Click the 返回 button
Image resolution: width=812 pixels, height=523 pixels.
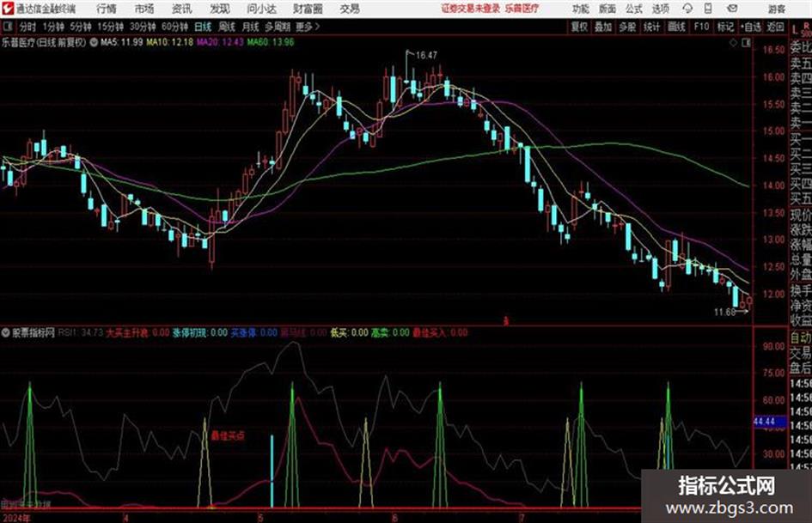775,27
